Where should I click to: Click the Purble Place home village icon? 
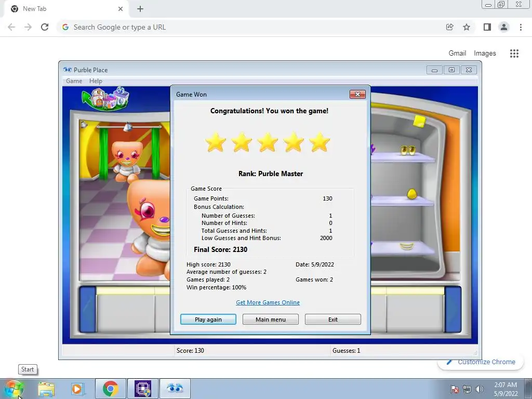[x=105, y=98]
